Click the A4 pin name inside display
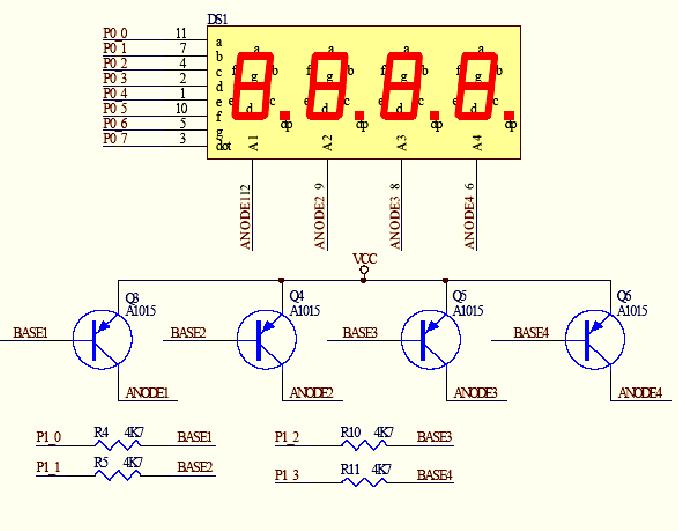 (477, 143)
